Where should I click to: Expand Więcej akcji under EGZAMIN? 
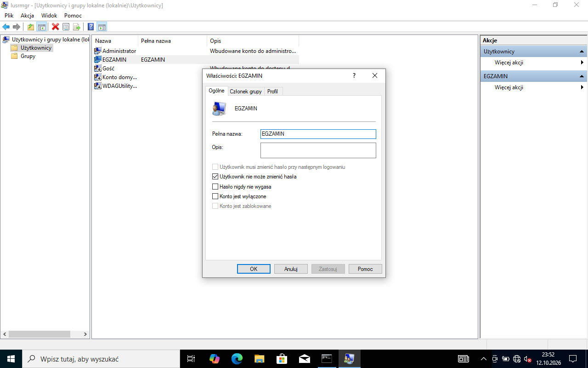click(533, 87)
